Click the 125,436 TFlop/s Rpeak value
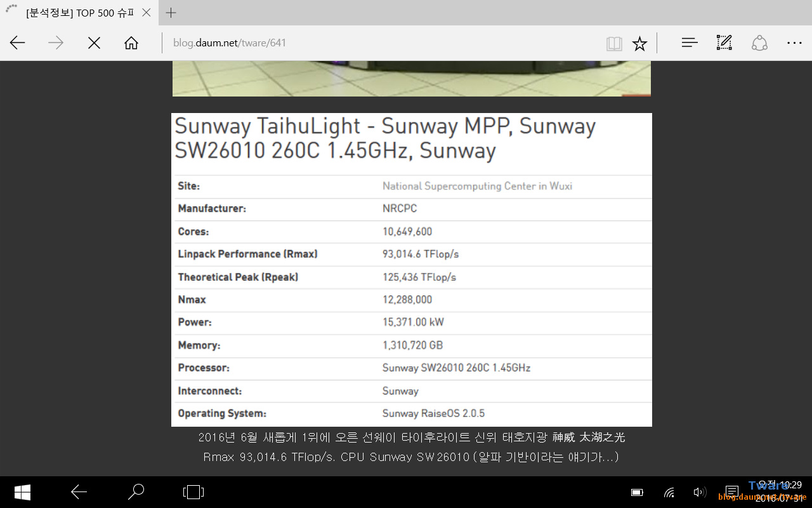The image size is (812, 508). point(419,277)
